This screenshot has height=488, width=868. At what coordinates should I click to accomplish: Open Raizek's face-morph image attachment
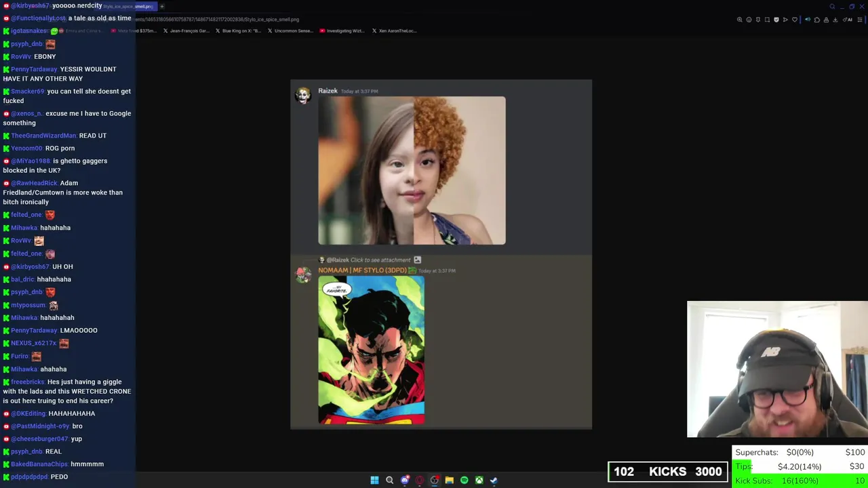[x=412, y=170]
